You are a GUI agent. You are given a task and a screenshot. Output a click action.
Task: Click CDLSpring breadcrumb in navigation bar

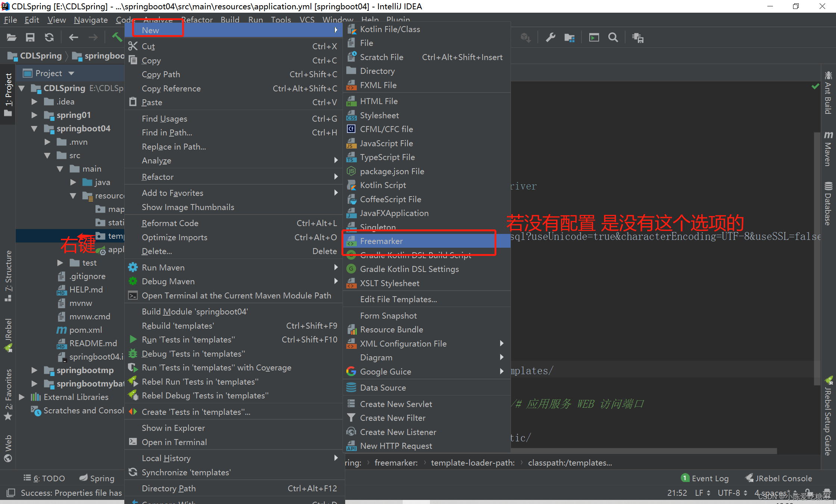pos(35,56)
